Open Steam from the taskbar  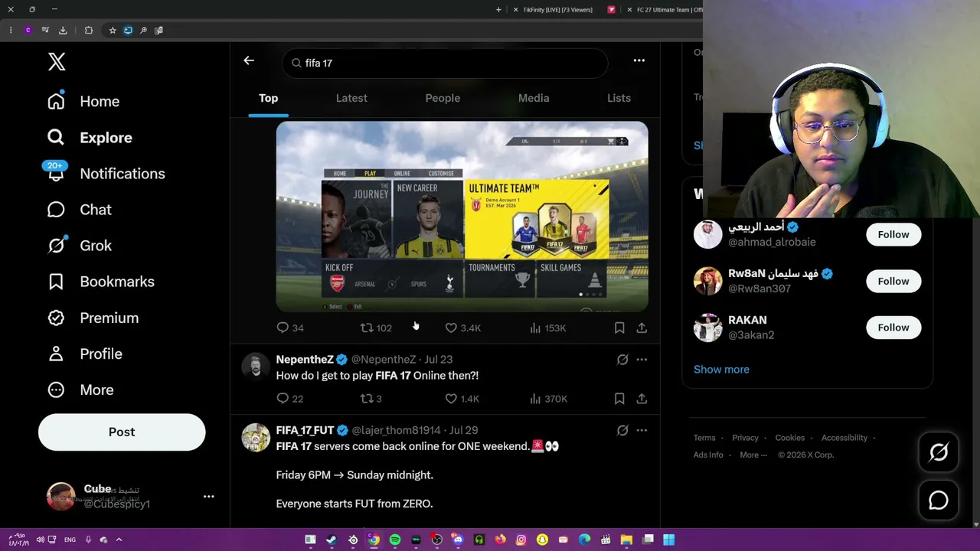(x=332, y=540)
